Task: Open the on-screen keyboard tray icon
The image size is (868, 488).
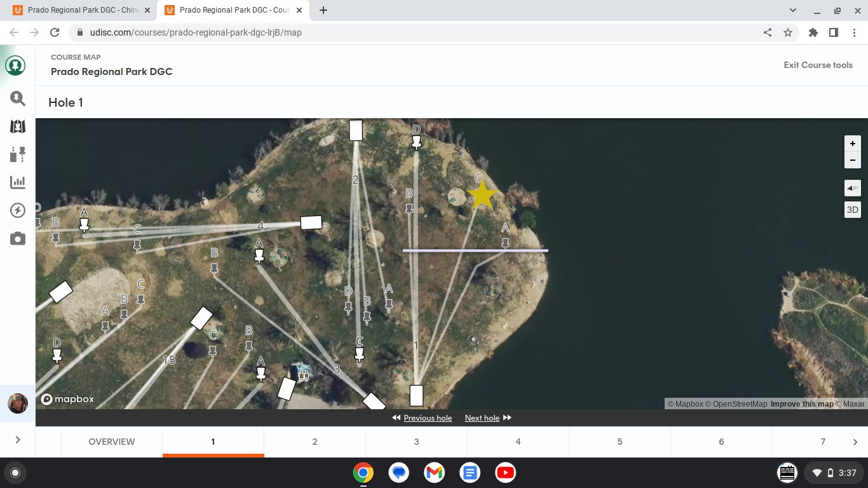Action: [787, 473]
